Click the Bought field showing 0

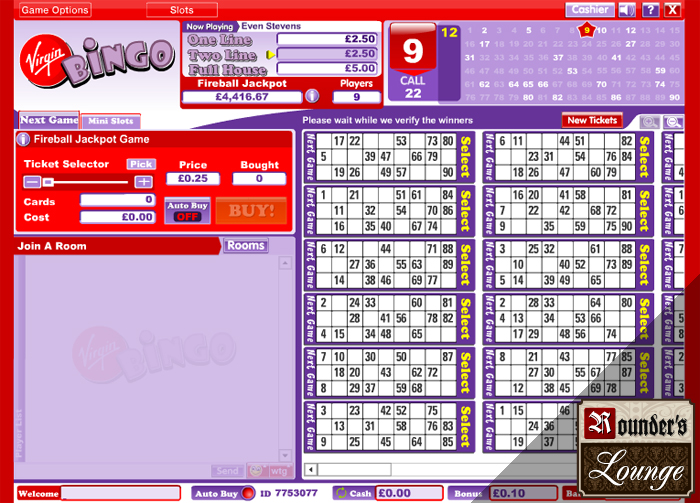pos(259,179)
